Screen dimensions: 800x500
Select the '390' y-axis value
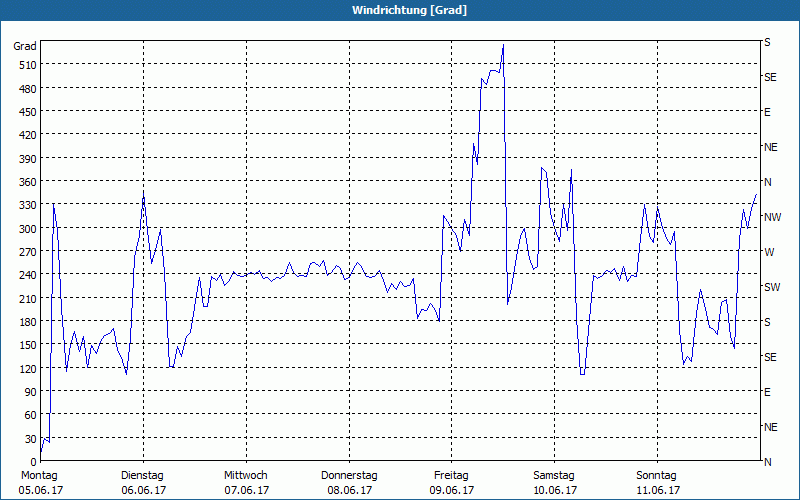tap(28, 159)
